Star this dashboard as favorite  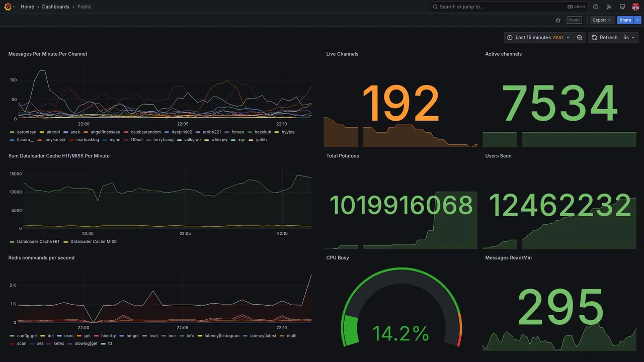[x=558, y=20]
